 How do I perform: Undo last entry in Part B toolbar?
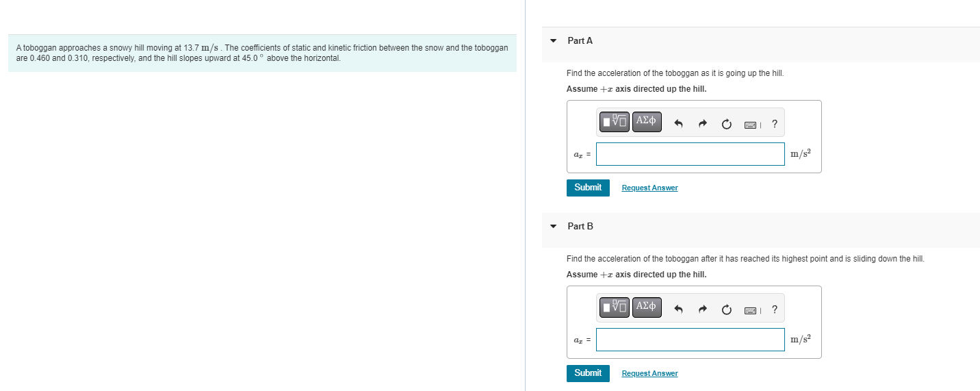coord(679,310)
